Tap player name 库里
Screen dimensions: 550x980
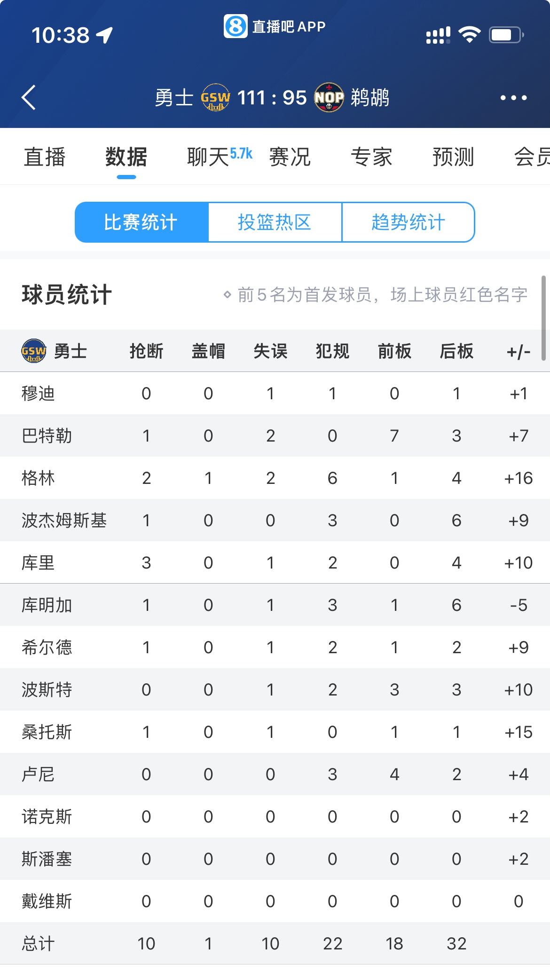(x=39, y=563)
